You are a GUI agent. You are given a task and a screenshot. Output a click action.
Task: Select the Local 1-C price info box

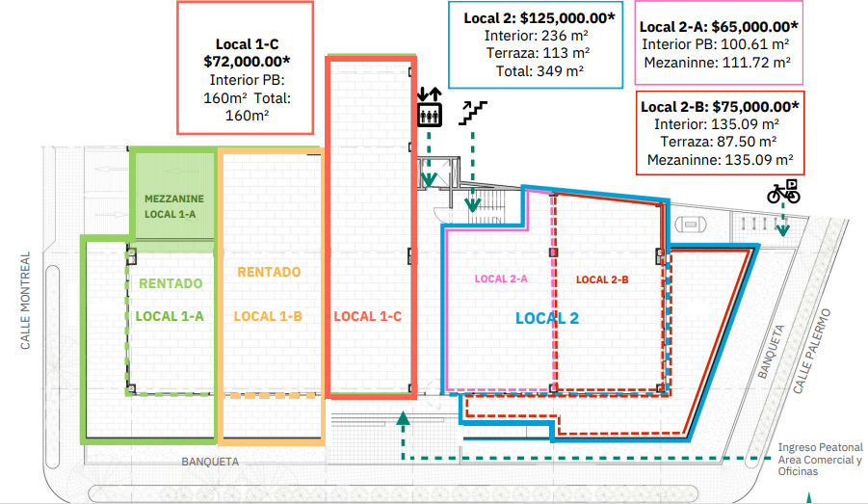[246, 67]
